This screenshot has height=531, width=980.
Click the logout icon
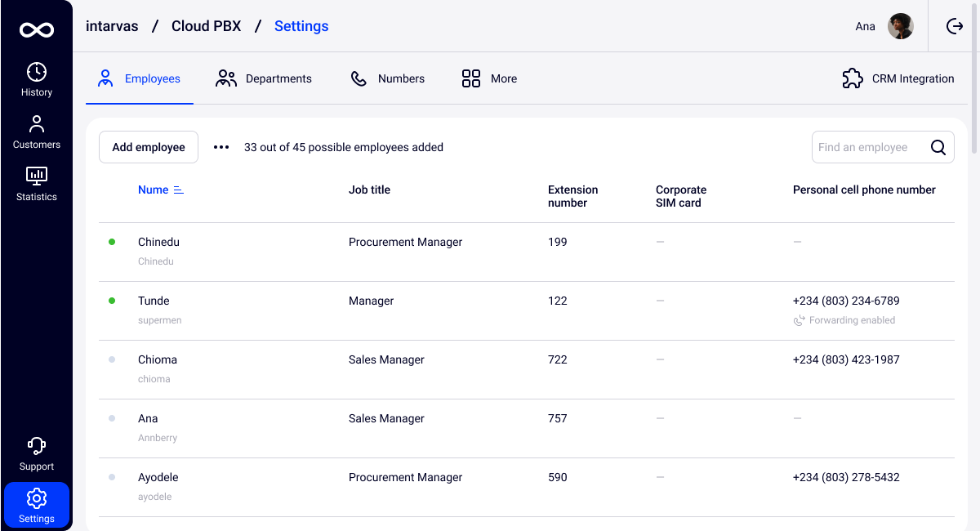click(x=955, y=26)
